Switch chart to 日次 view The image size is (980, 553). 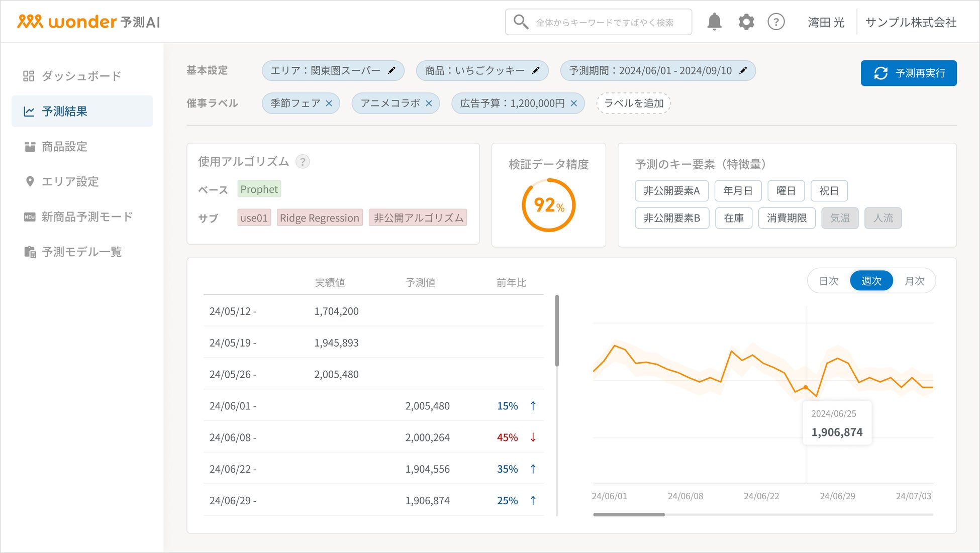point(829,281)
